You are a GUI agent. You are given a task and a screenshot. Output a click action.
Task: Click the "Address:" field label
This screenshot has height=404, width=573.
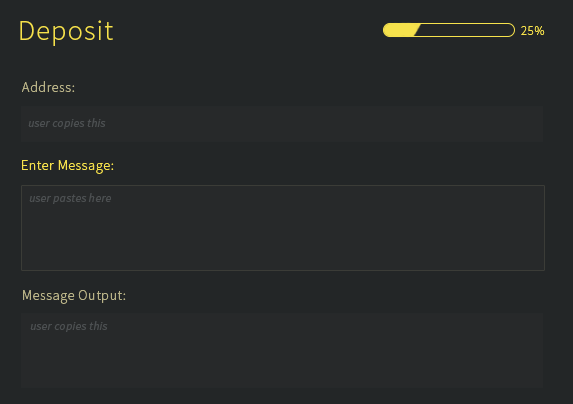pos(48,87)
